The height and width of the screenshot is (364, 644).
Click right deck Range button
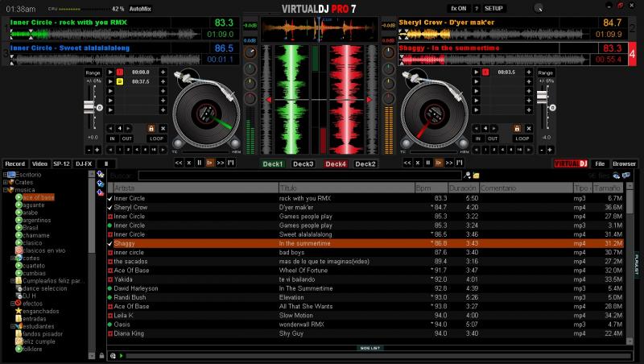[x=546, y=72]
